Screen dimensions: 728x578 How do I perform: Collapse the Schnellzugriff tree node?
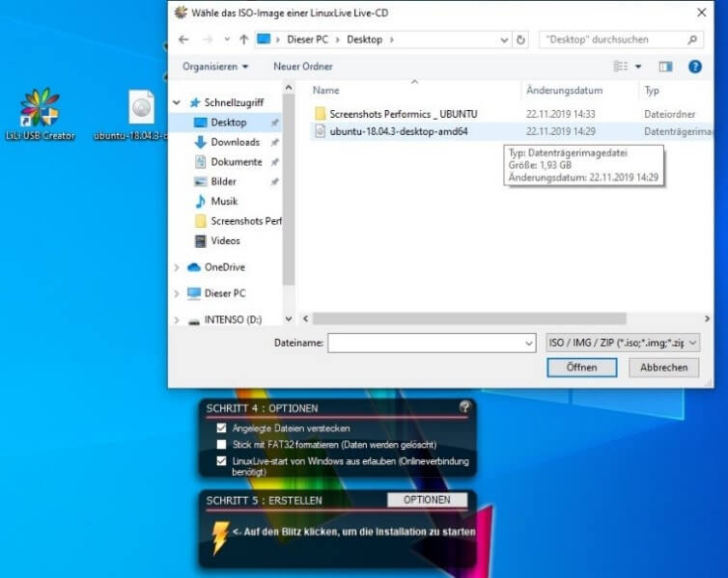pyautogui.click(x=177, y=102)
